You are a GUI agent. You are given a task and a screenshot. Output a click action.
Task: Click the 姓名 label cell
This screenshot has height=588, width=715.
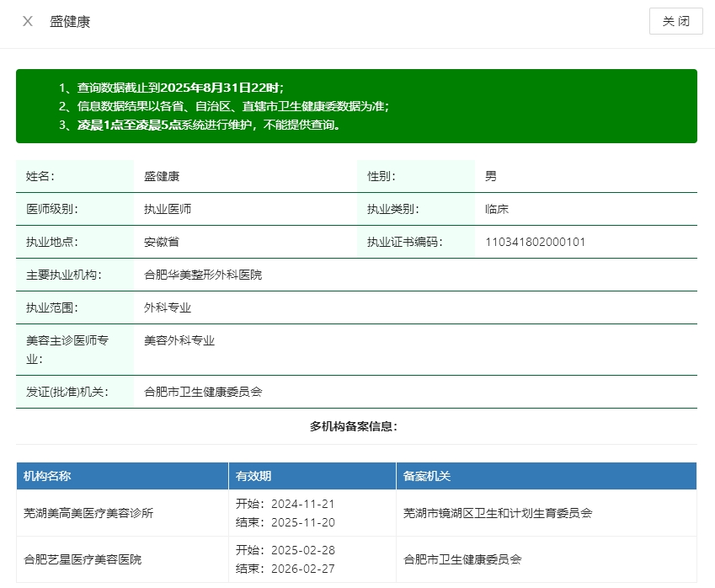click(75, 176)
